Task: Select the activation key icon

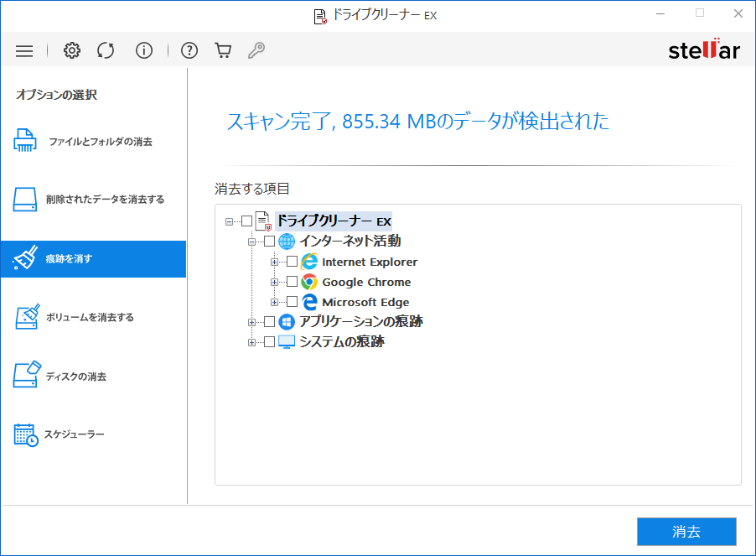Action: (x=256, y=50)
